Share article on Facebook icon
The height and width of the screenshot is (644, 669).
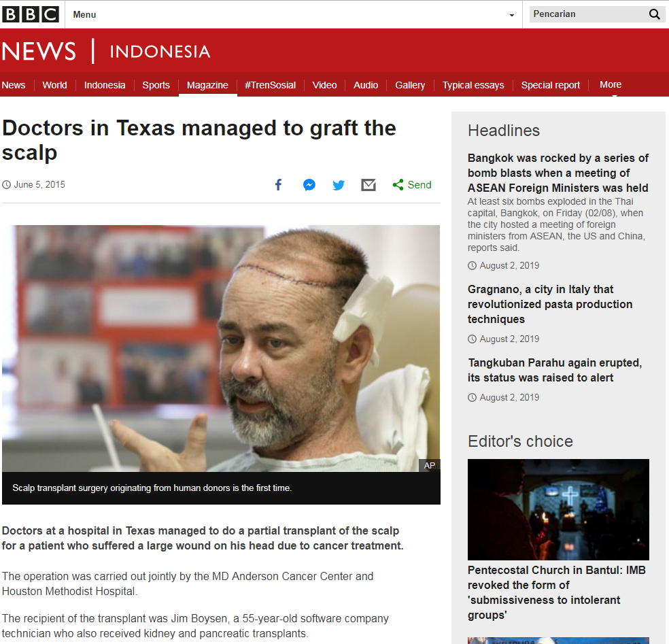[x=278, y=185]
